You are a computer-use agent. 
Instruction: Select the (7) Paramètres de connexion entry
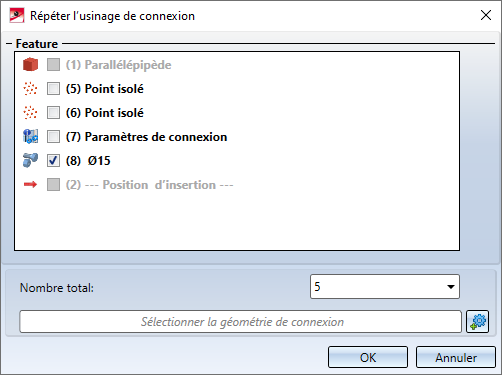(146, 137)
